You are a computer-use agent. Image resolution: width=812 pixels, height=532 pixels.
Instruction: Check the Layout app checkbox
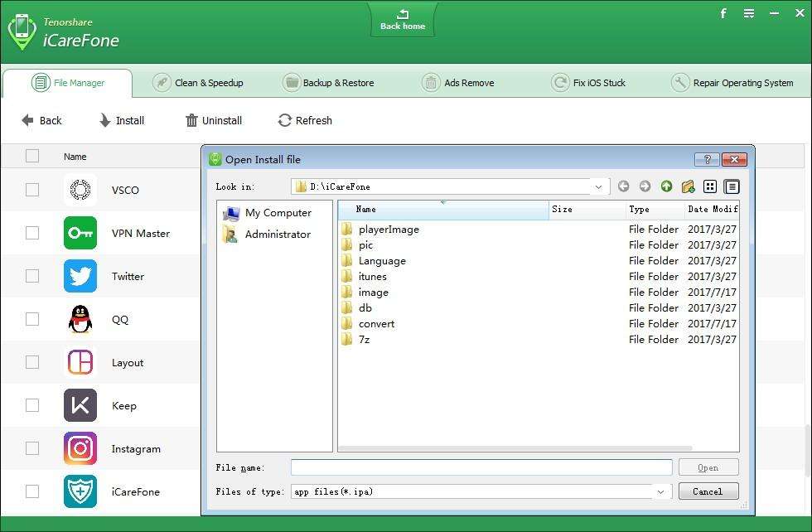point(32,361)
